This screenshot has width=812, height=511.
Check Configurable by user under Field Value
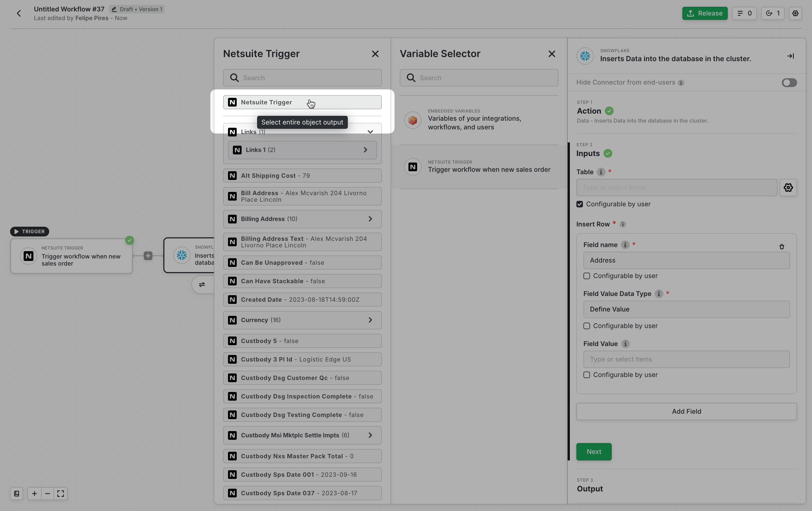[x=587, y=375]
